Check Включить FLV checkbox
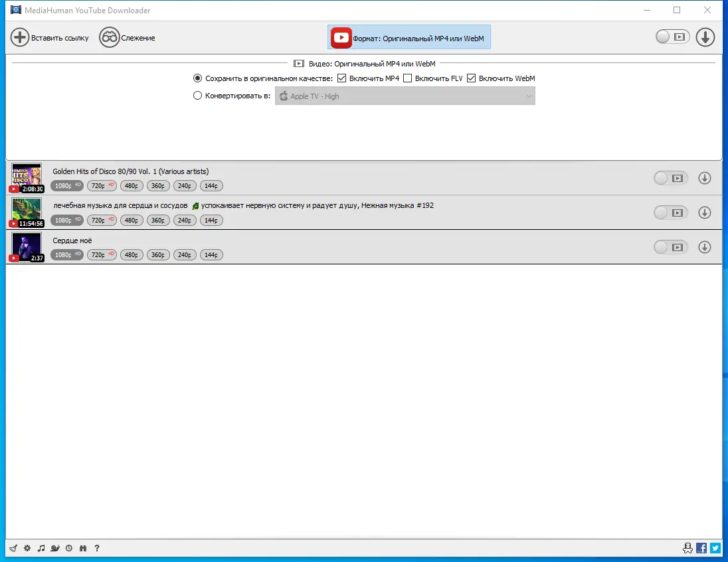 coord(408,78)
